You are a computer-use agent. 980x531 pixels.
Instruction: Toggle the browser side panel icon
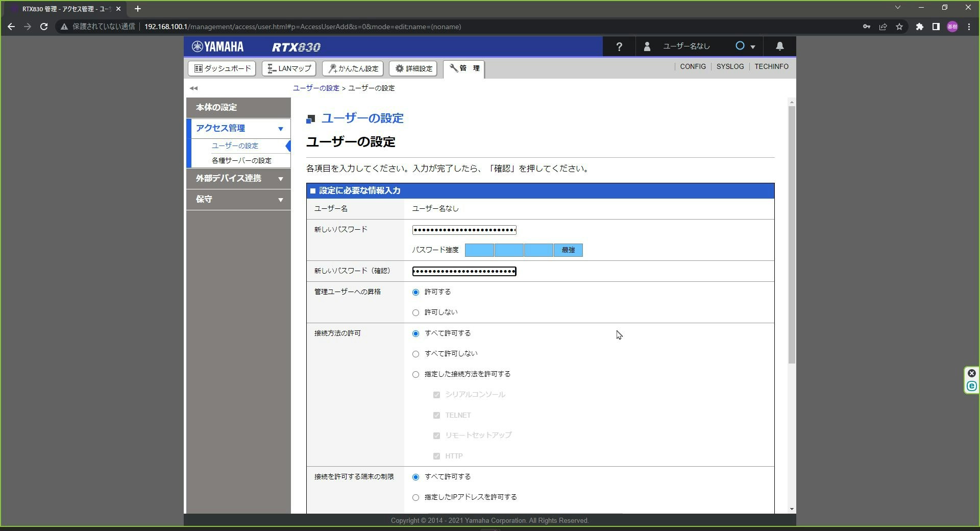click(936, 27)
